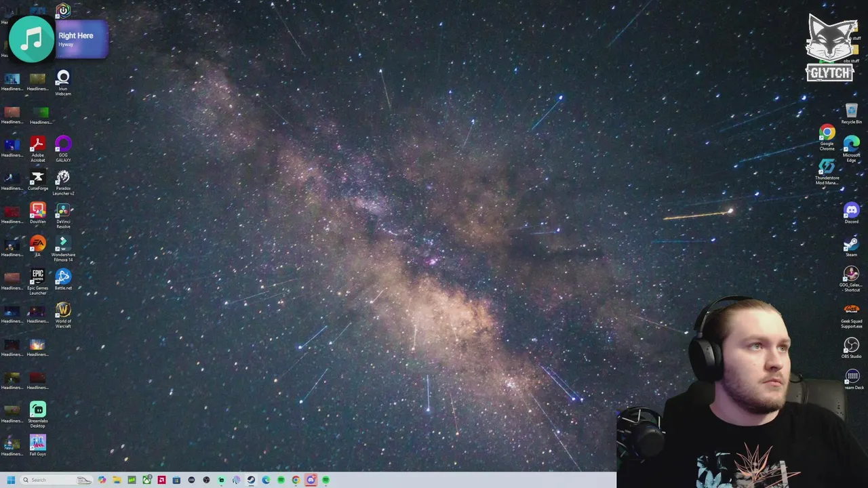
Task: Click the Windows Start button
Action: pyautogui.click(x=11, y=480)
